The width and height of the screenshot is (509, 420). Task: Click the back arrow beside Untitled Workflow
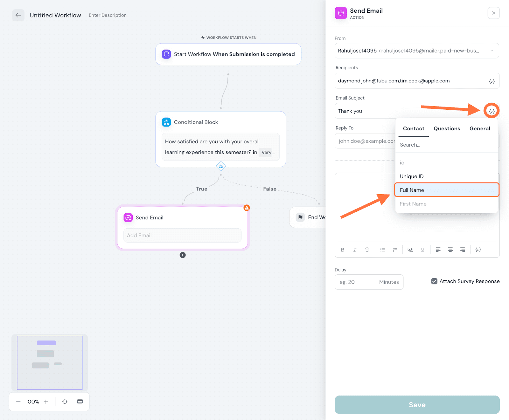click(18, 15)
